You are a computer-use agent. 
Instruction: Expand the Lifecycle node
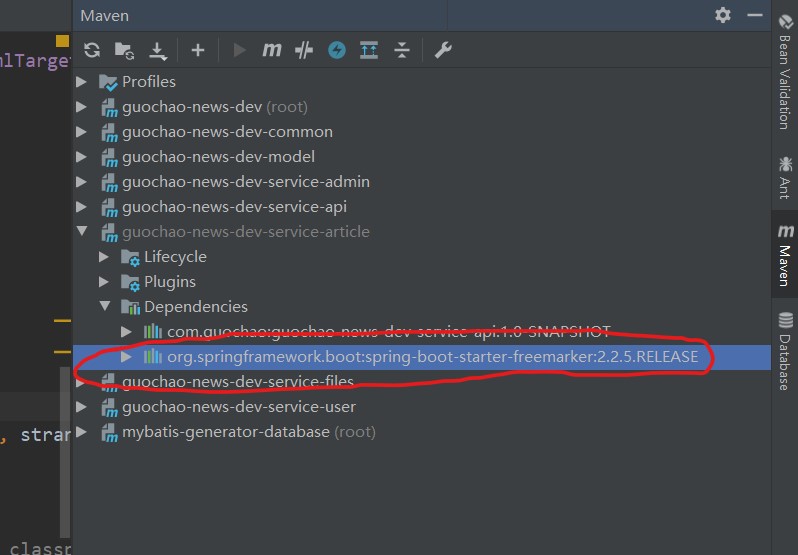point(104,256)
